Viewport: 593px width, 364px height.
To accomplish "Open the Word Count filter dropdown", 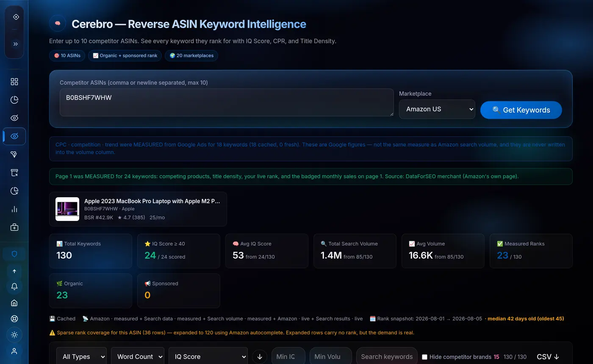I will pos(138,357).
